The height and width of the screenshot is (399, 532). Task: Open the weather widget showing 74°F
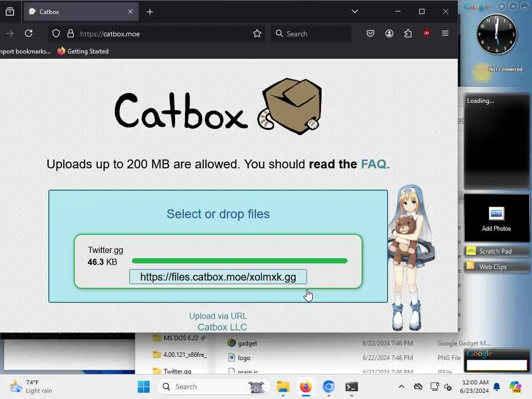[31, 387]
